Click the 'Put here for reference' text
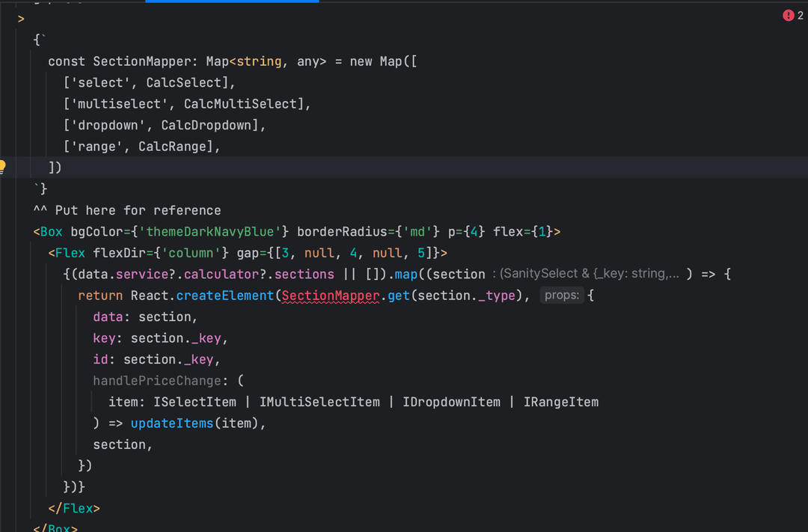The image size is (808, 532). click(x=138, y=210)
